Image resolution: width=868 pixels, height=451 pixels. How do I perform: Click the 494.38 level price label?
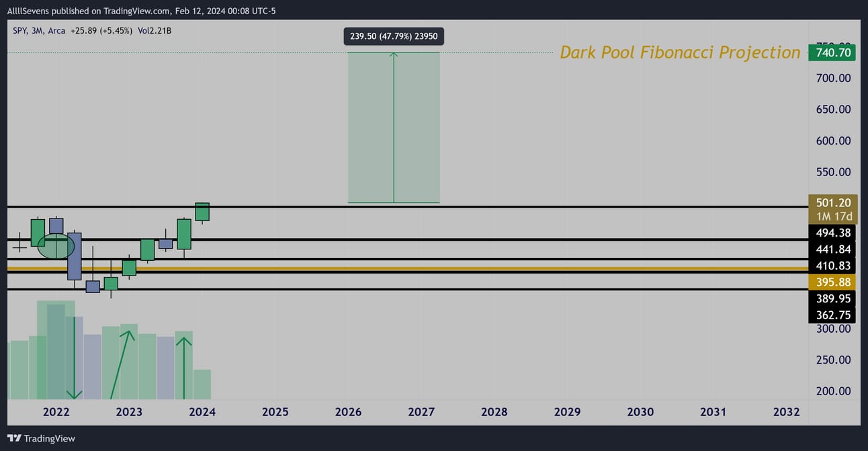coord(833,233)
